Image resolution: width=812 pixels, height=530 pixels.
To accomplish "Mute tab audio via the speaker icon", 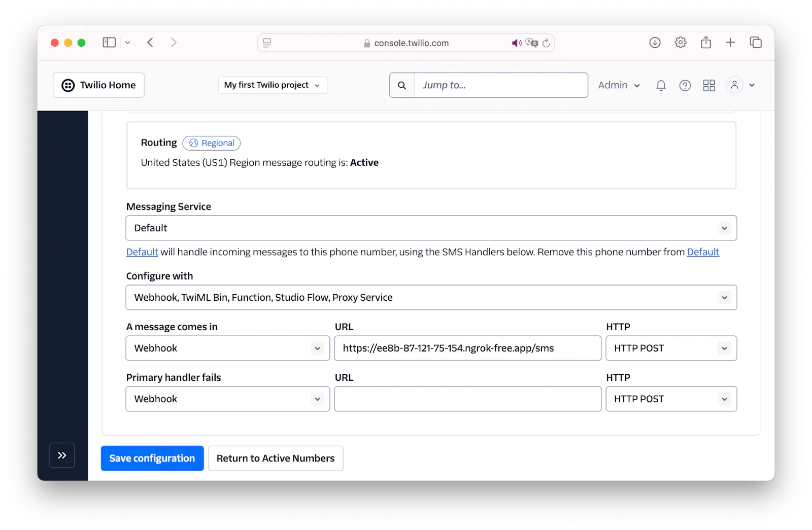I will [517, 43].
